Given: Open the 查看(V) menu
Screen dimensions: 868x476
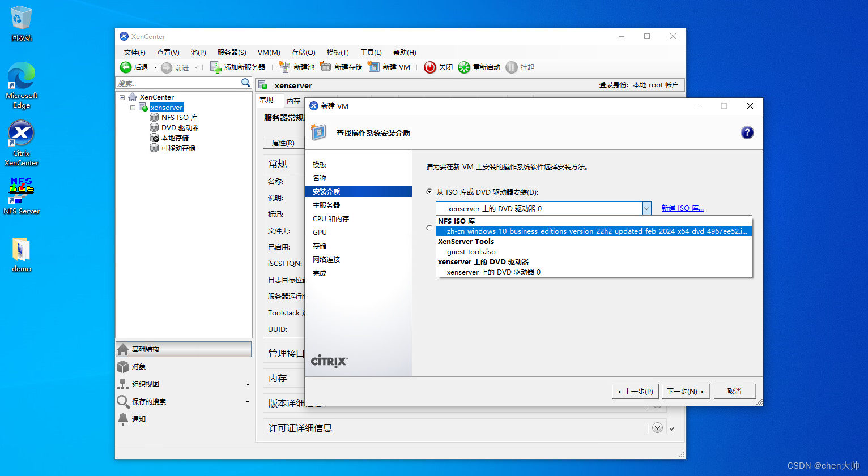Looking at the screenshot, I should point(168,53).
